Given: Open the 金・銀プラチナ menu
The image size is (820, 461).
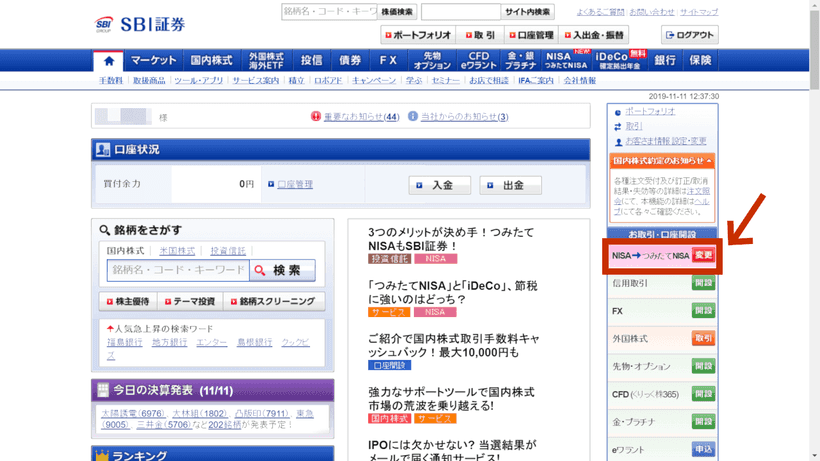Looking at the screenshot, I should pyautogui.click(x=521, y=61).
